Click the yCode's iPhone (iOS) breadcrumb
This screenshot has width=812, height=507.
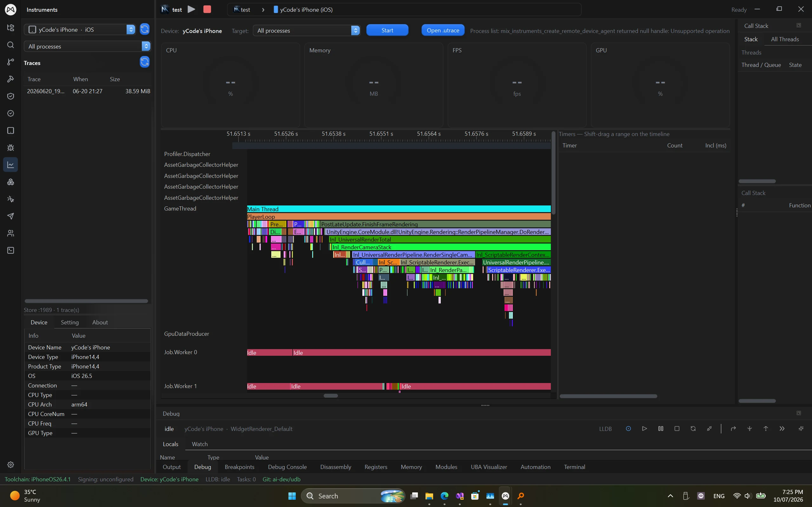click(x=303, y=10)
